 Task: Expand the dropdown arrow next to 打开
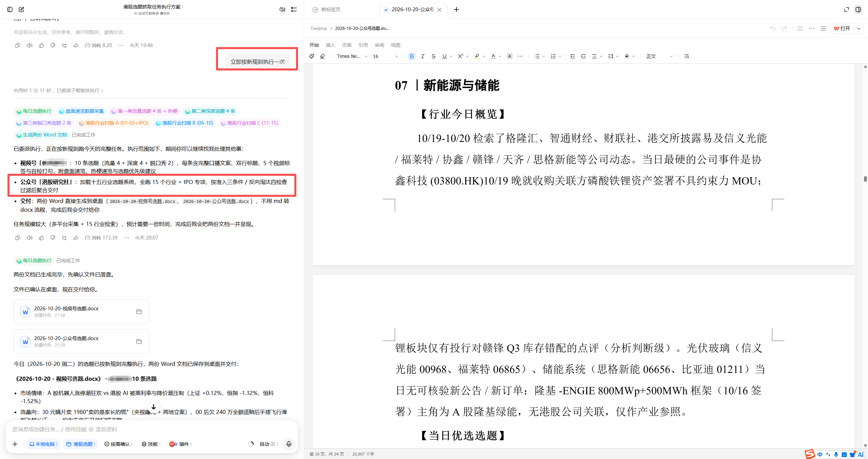(859, 28)
